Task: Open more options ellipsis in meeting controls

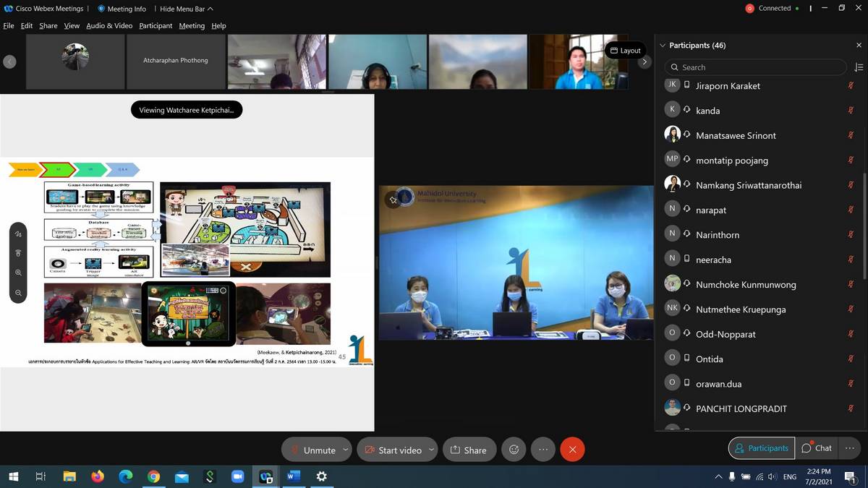Action: [x=543, y=450]
